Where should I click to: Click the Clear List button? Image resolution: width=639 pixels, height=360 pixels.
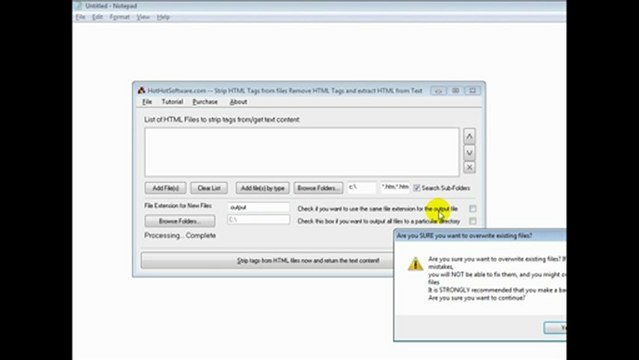[x=209, y=188]
